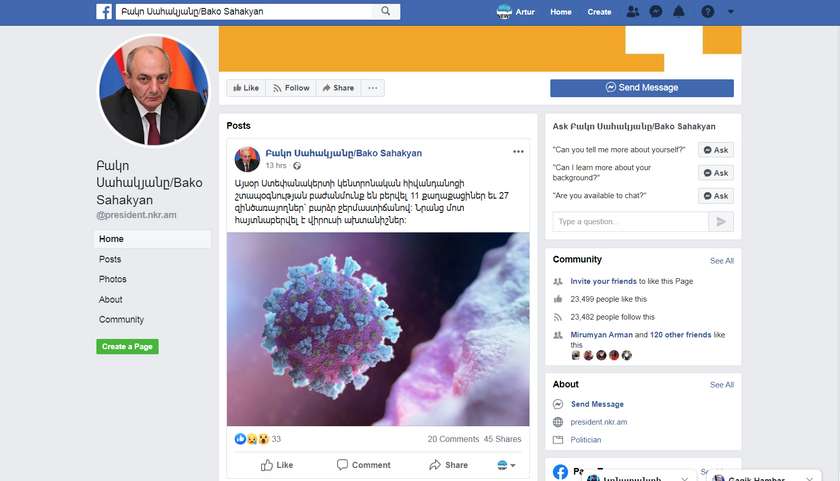
Task: Open Messenger icon in top bar
Action: point(656,12)
